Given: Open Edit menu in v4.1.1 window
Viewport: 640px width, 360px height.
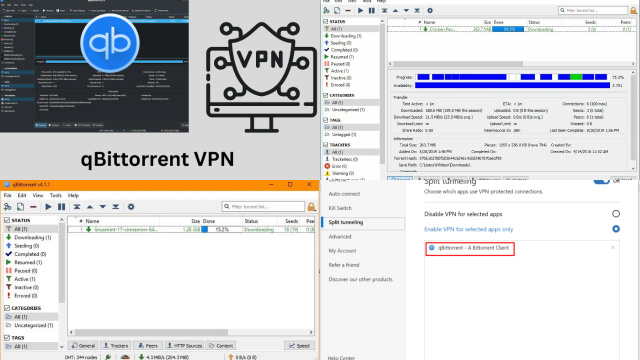Looking at the screenshot, I should (22, 196).
